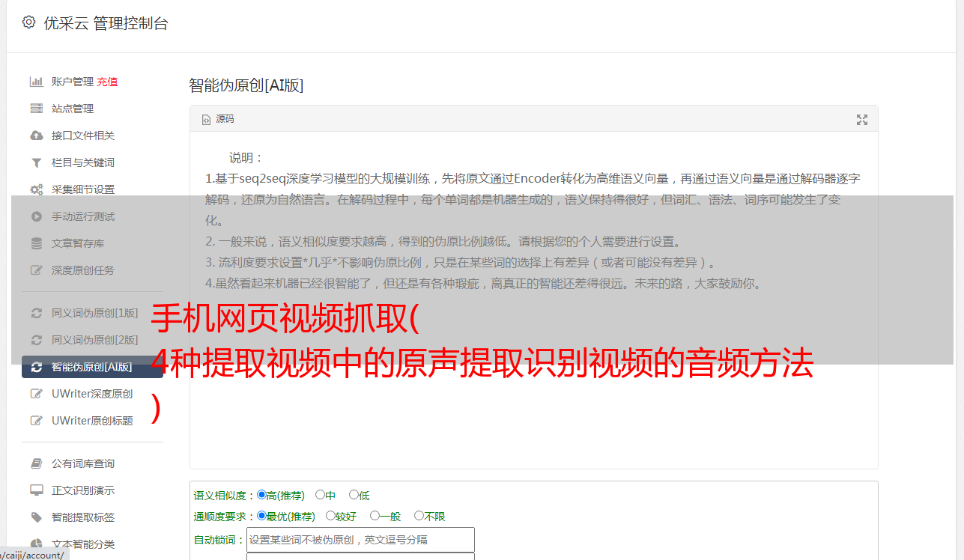This screenshot has width=964, height=560.
Task: Click the 自动锁词 input field
Action: [360, 540]
